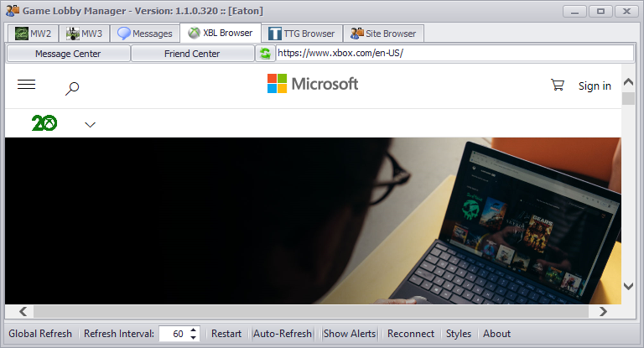Viewport: 644px width, 348px height.
Task: Open the Site Browser tab
Action: click(x=383, y=34)
